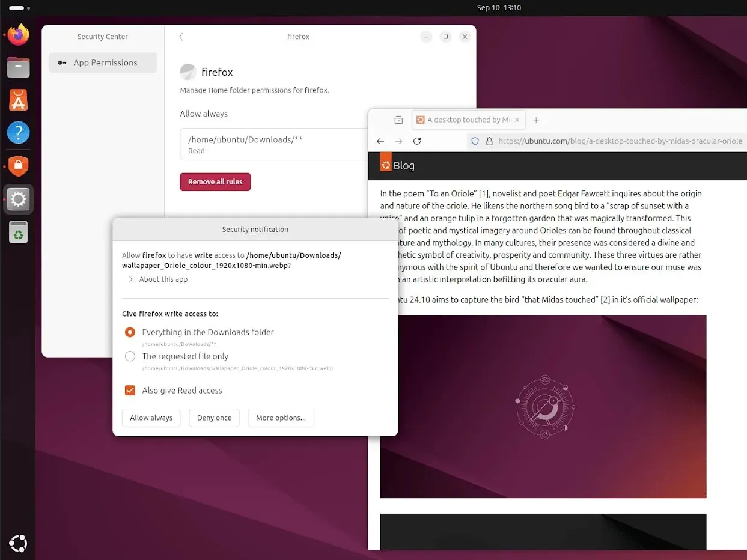Open Security Center from the dock
Image resolution: width=747 pixels, height=560 pixels.
(x=18, y=166)
